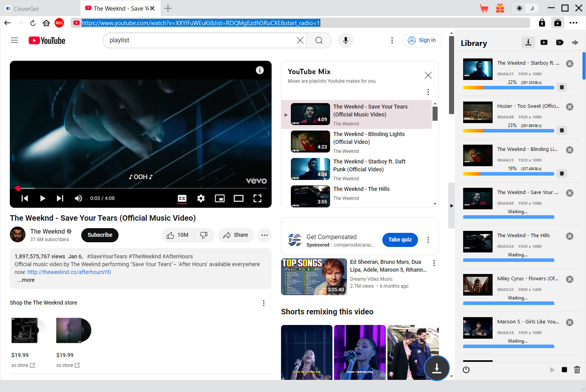Delete all tasks with trash icon
The image size is (586, 392).
(x=577, y=370)
